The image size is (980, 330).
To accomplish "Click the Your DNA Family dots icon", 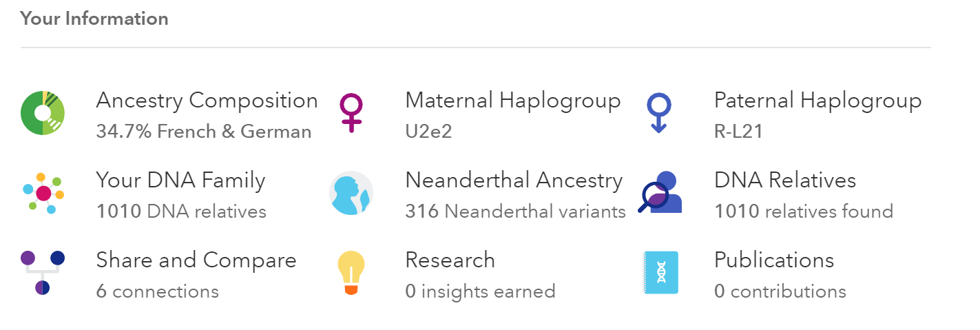I will (43, 193).
